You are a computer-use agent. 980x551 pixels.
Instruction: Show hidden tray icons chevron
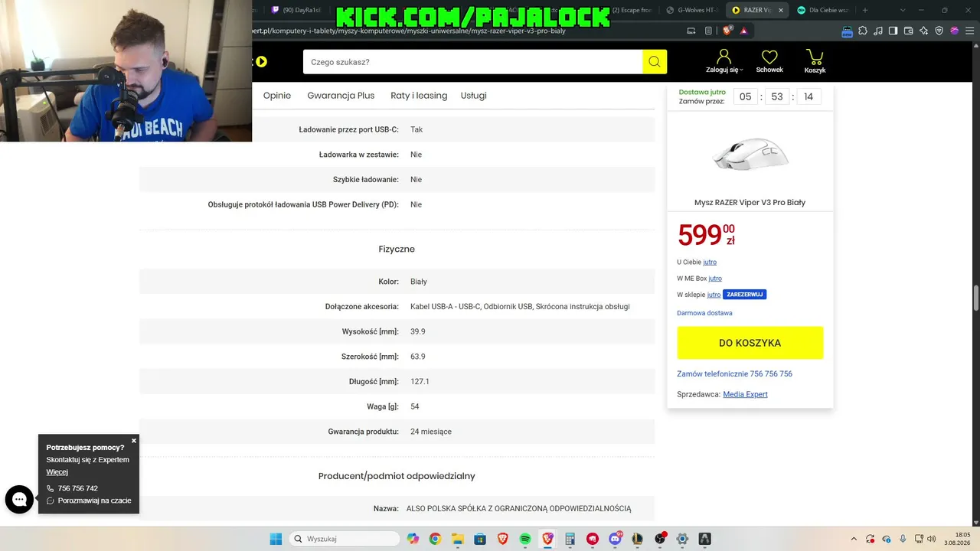coord(854,539)
